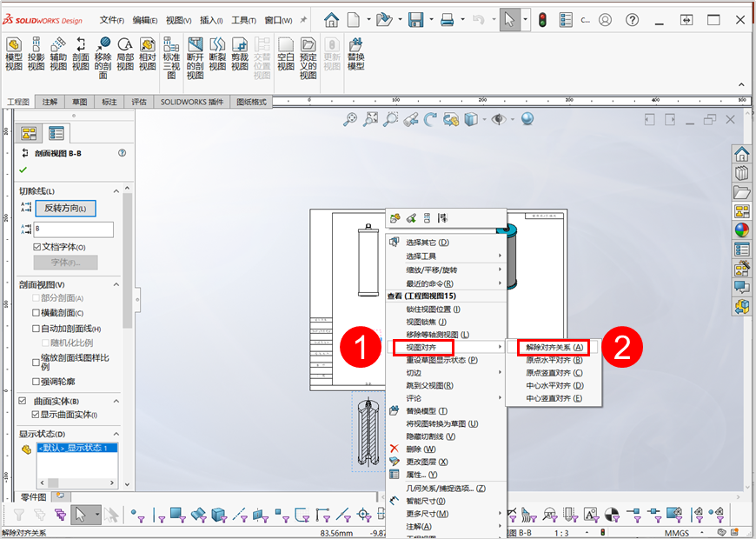The image size is (756, 539).
Task: Select 删除 in the context menu
Action: pyautogui.click(x=421, y=449)
